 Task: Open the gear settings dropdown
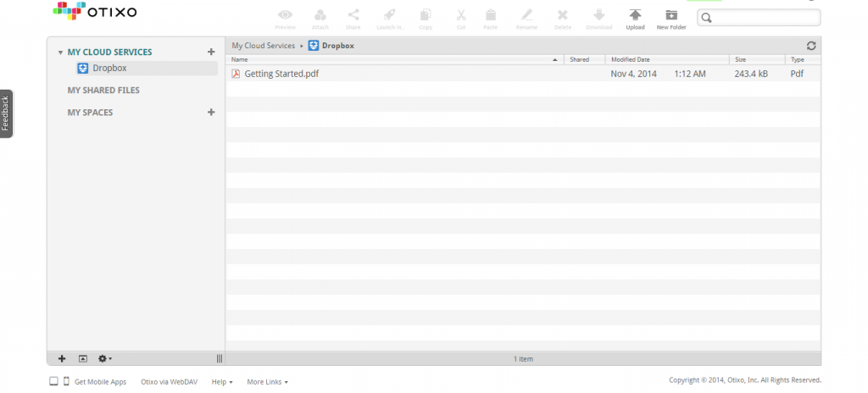pos(105,359)
